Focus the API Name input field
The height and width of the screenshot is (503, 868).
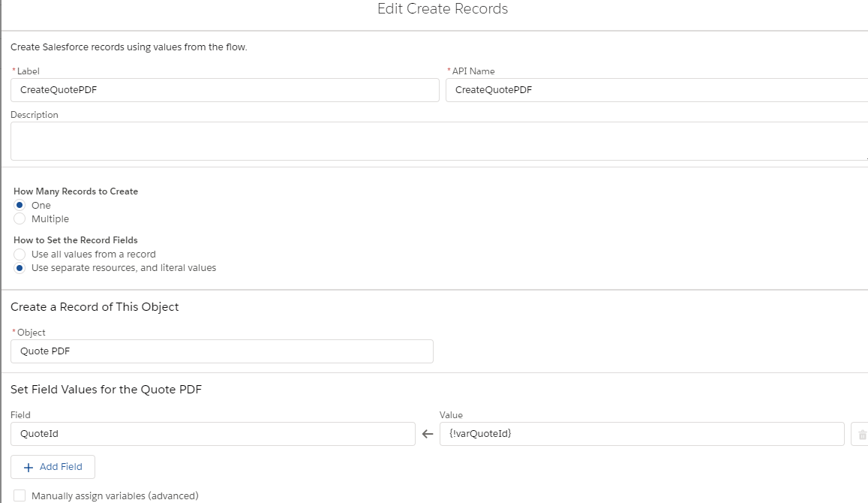(x=656, y=90)
